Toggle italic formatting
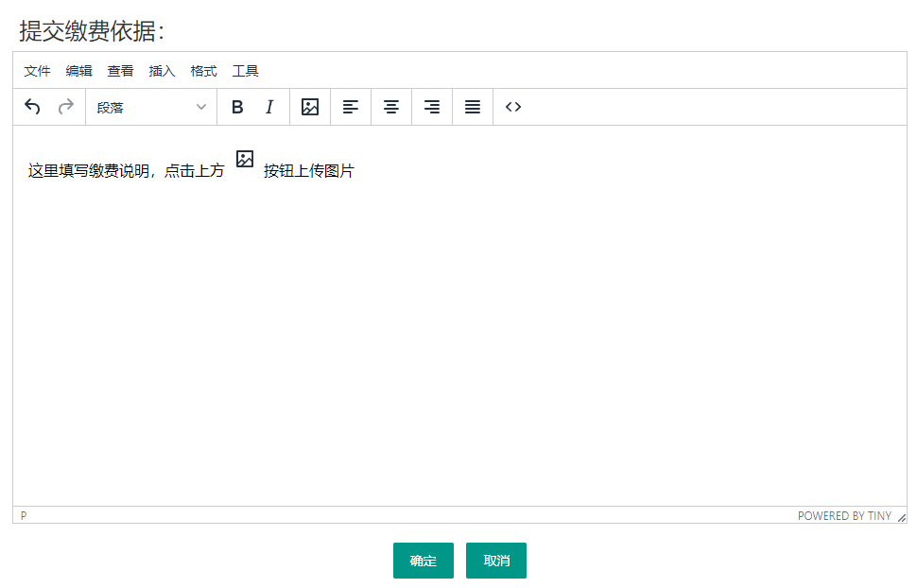 pyautogui.click(x=269, y=107)
